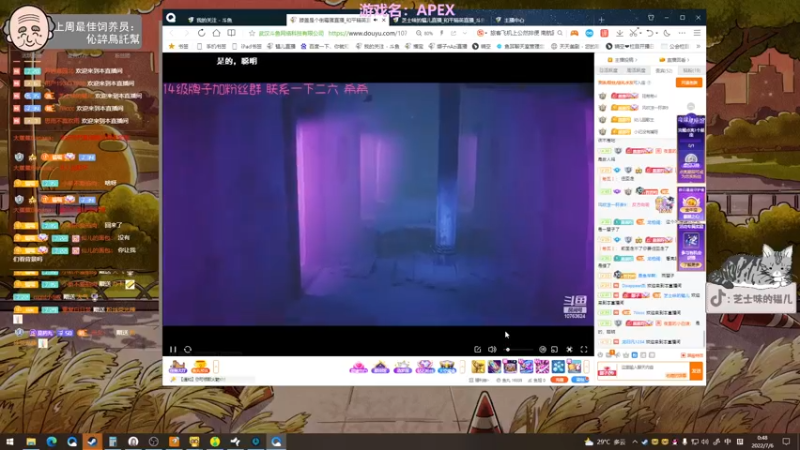
Task: Click the weather 29°C widget in taskbar
Action: (605, 442)
